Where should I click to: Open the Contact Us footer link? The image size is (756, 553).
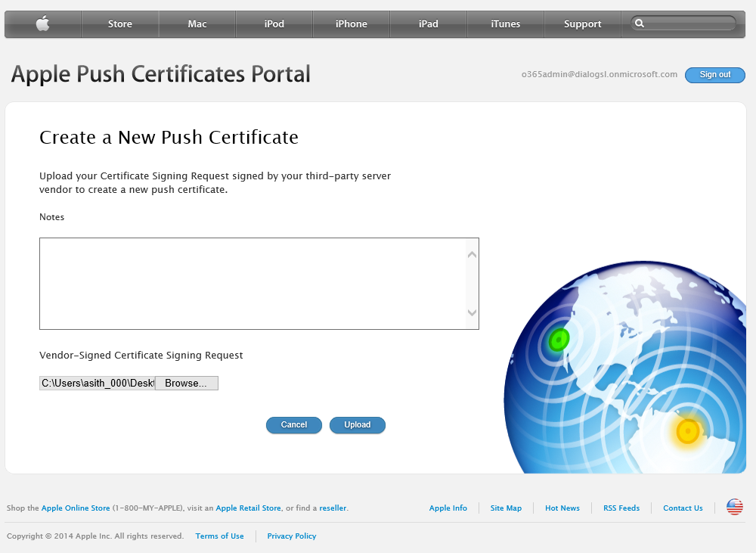(x=683, y=508)
